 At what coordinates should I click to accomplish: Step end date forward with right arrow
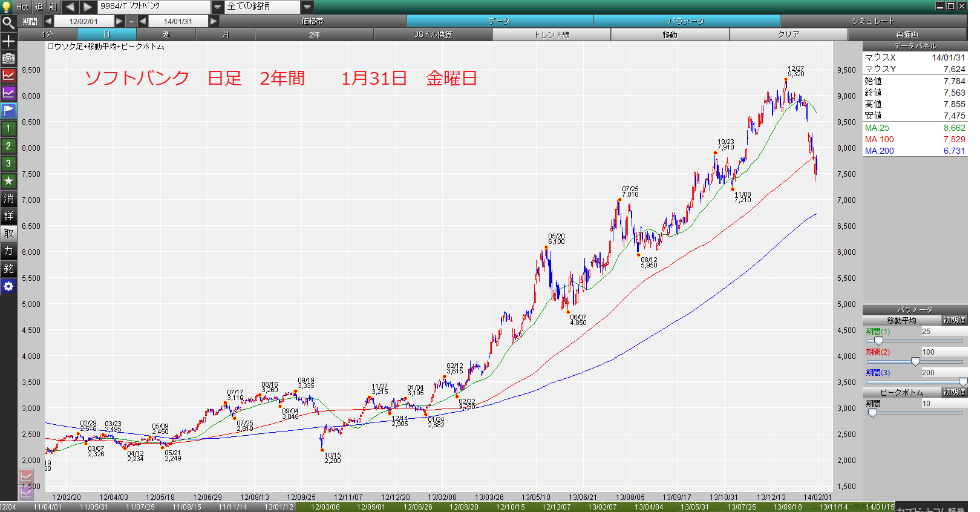pyautogui.click(x=214, y=21)
